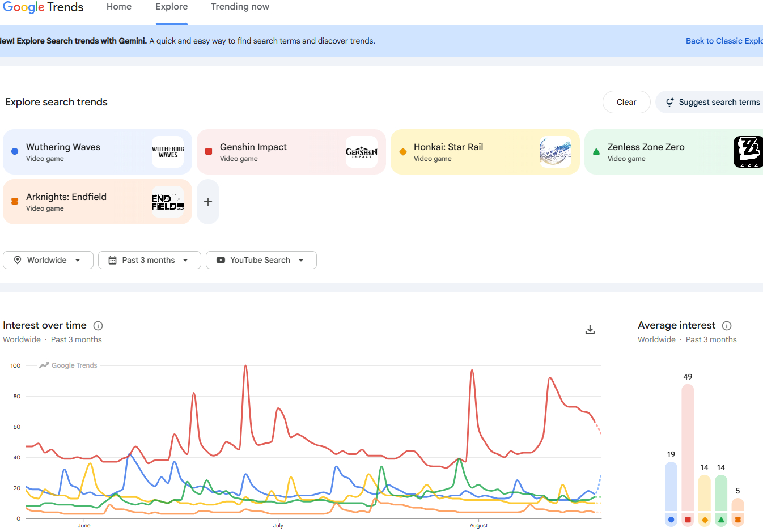
Task: Click the blue circle legend icon under average bars
Action: tap(671, 520)
